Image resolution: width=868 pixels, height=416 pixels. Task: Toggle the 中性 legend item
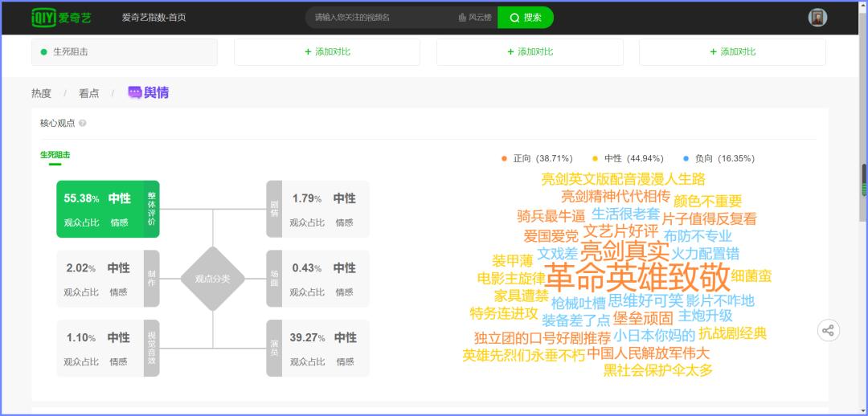[x=627, y=159]
